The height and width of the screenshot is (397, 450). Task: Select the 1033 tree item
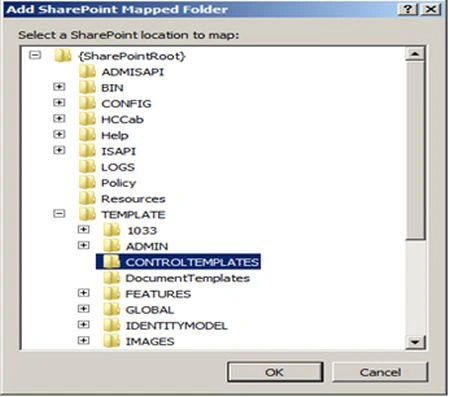click(x=142, y=230)
